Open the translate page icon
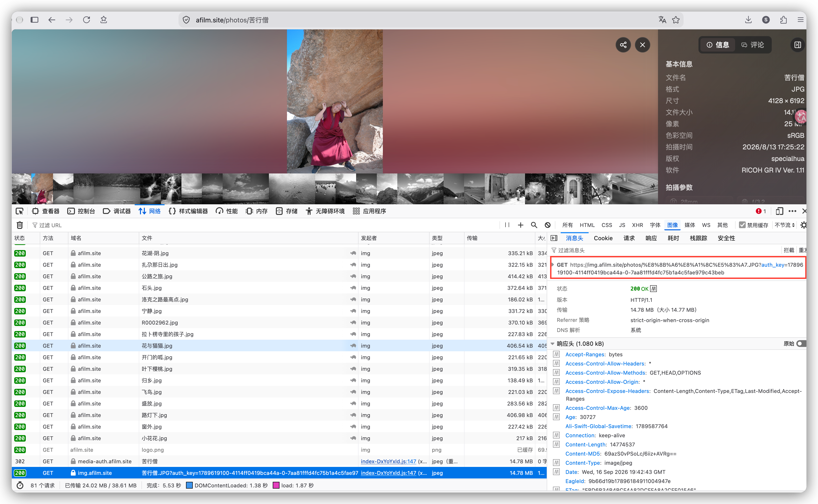Image resolution: width=818 pixels, height=504 pixels. click(x=662, y=20)
